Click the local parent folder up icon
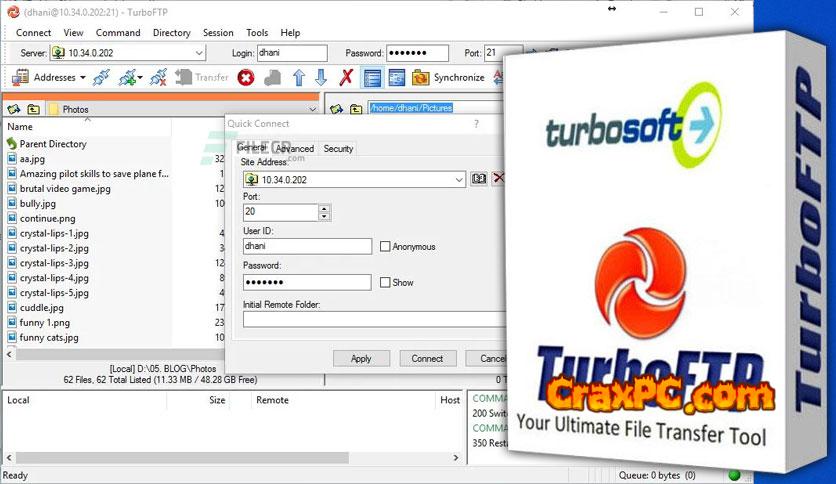Viewport: 836px width, 484px height. (34, 109)
